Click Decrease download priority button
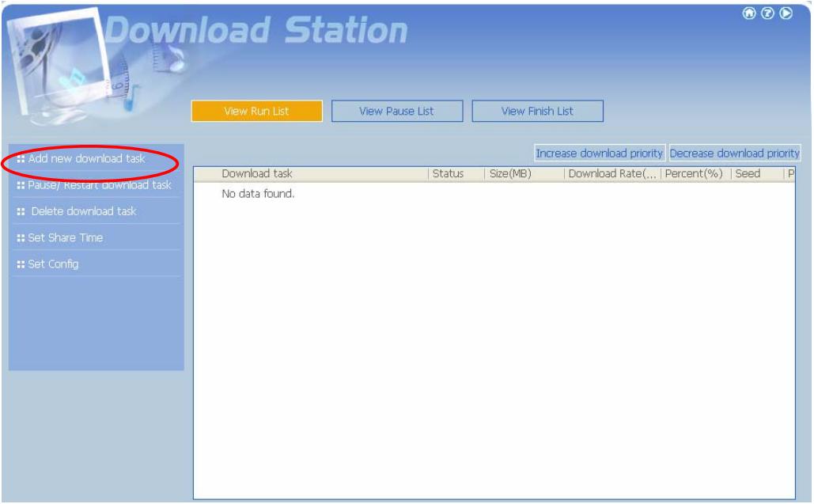814x504 pixels. pyautogui.click(x=734, y=153)
